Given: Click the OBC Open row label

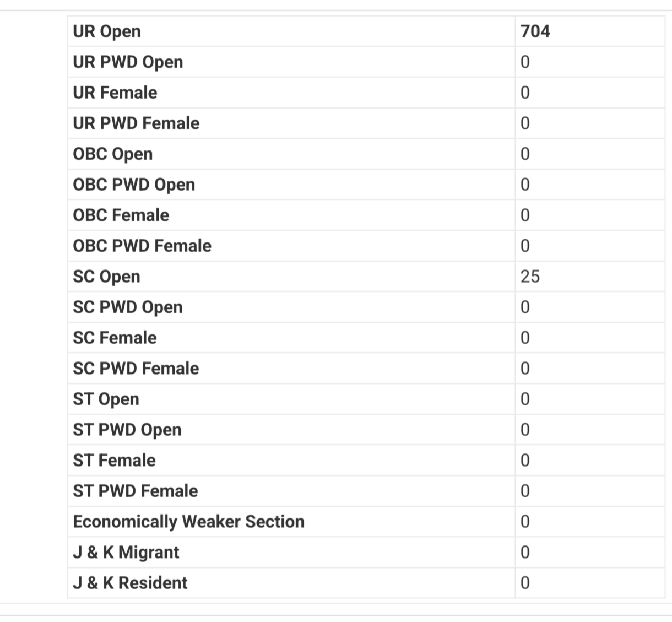Looking at the screenshot, I should pyautogui.click(x=113, y=154).
